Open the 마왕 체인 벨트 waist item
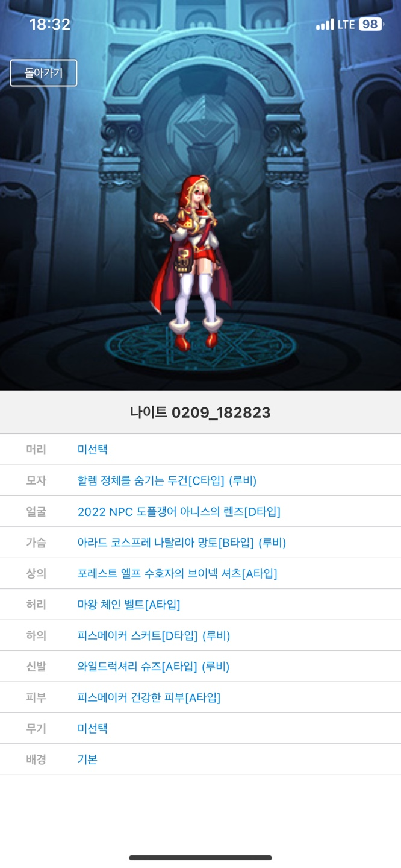This screenshot has width=401, height=868. (129, 605)
